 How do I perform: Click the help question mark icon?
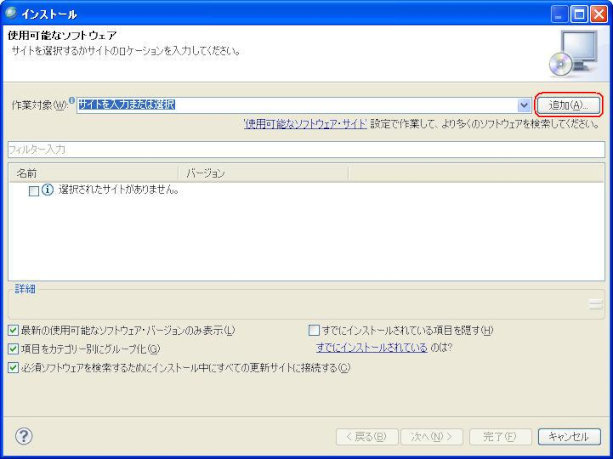[24, 436]
